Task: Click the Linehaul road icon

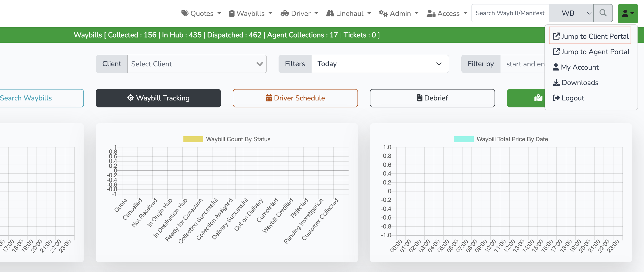Action: (330, 13)
